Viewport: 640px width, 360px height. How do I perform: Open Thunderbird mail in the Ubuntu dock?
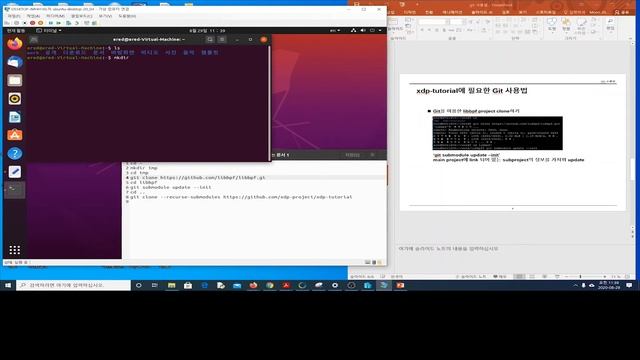coord(15,62)
